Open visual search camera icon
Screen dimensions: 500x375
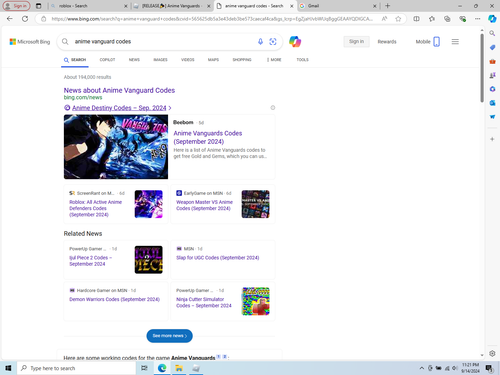coord(273,41)
